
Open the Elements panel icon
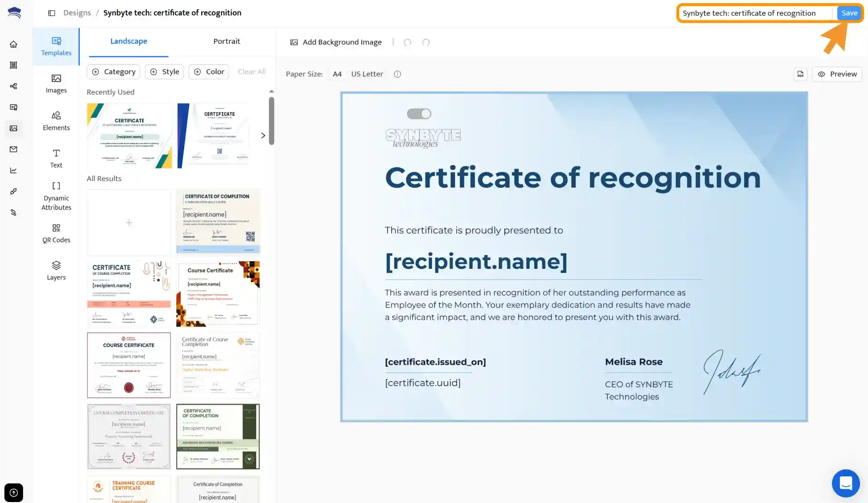pos(56,120)
